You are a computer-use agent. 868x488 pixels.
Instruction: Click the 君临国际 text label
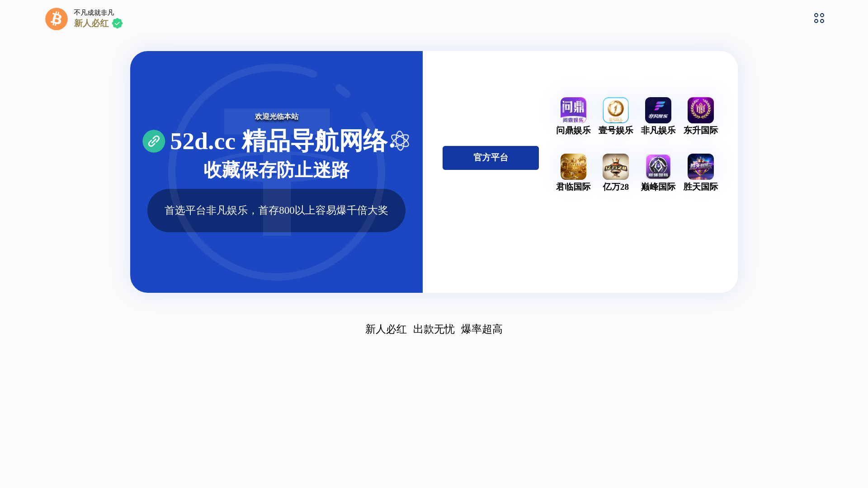[573, 187]
